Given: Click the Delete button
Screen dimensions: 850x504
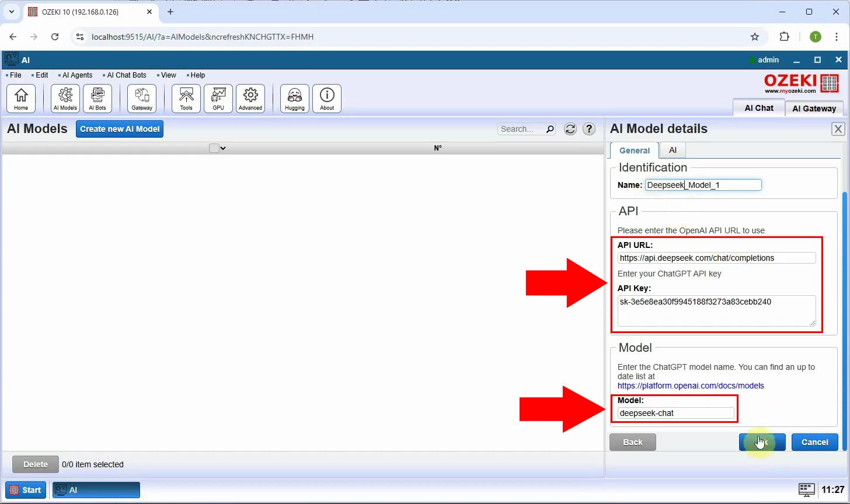Looking at the screenshot, I should pos(36,464).
